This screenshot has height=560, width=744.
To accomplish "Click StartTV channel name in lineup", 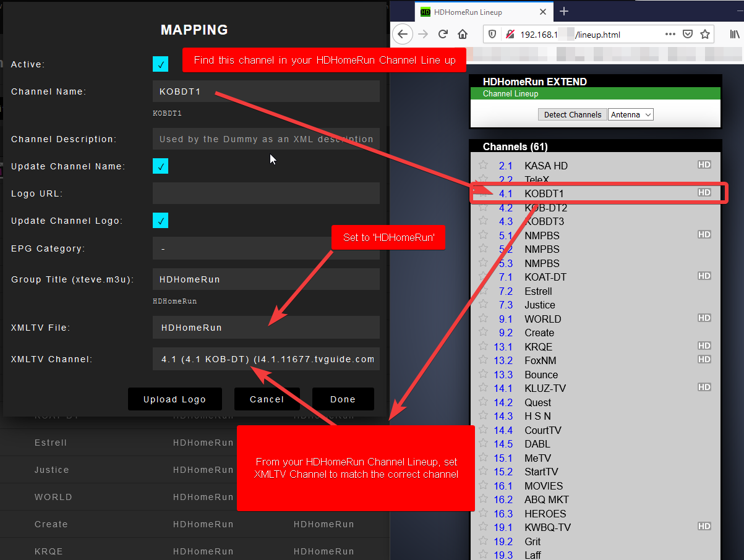I will click(x=541, y=472).
